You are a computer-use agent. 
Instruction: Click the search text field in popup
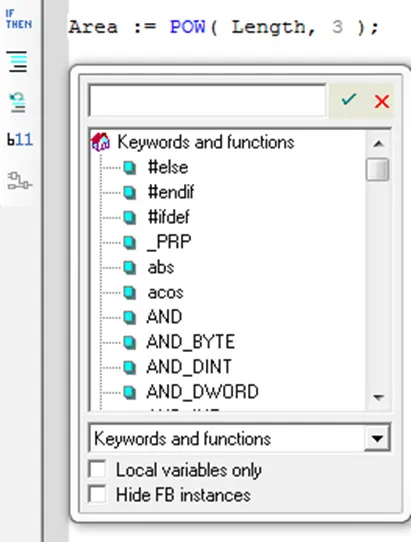[x=207, y=101]
